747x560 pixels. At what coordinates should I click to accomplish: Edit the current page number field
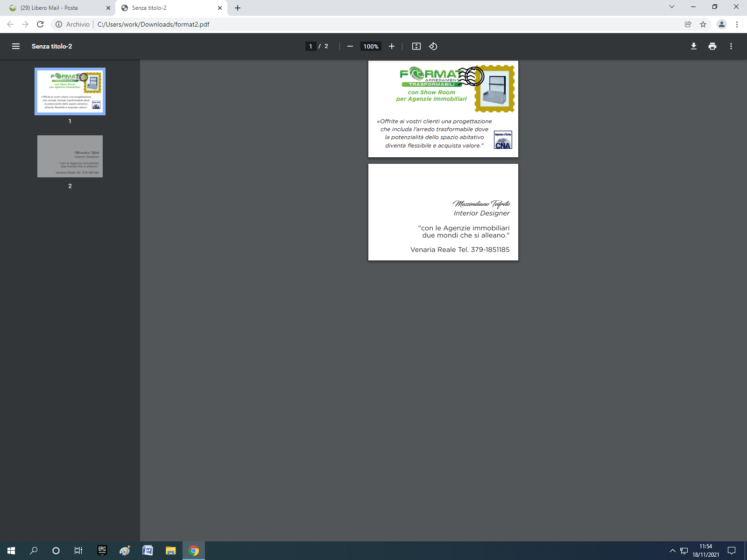(x=310, y=46)
